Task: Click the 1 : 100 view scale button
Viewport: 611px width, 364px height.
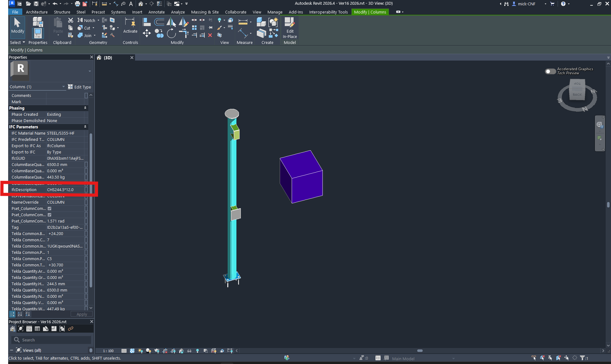Action: point(108,351)
